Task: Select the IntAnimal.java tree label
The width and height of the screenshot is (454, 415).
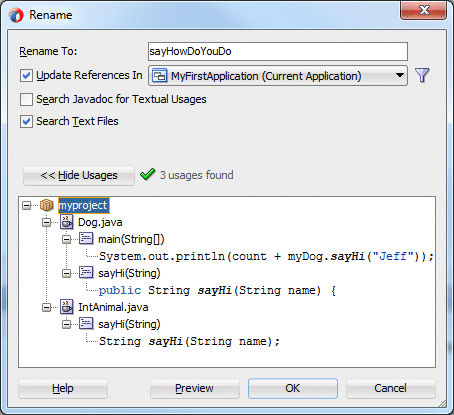Action: tap(113, 307)
